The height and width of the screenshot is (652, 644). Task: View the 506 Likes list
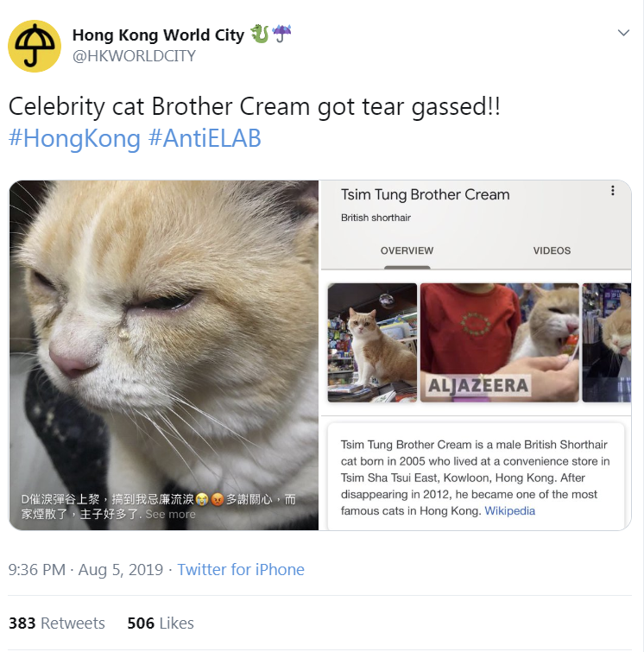pos(161,624)
